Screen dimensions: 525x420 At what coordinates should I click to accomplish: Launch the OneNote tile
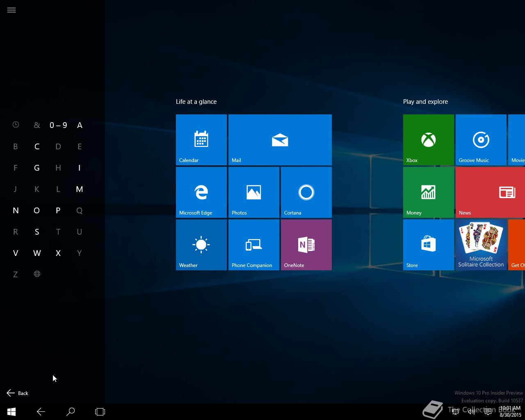[306, 245]
